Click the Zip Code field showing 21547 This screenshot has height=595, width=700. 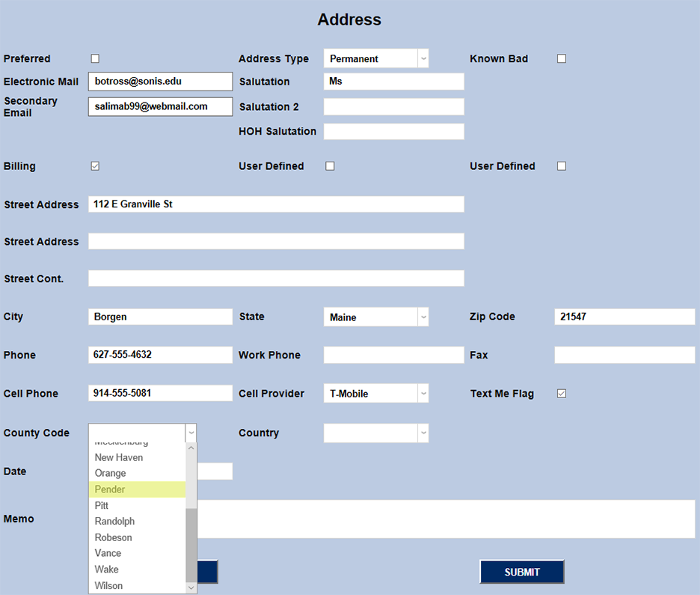coord(624,317)
